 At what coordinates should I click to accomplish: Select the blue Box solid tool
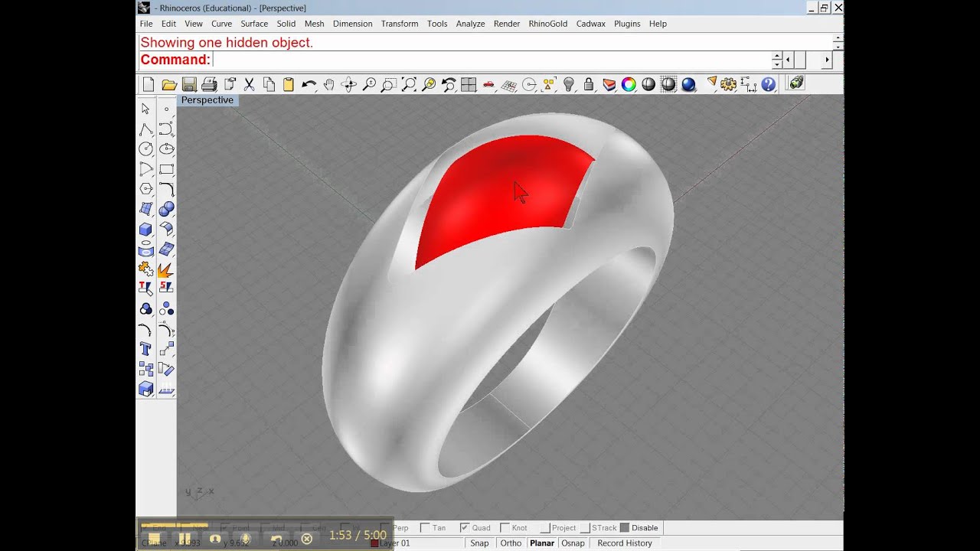coord(145,228)
